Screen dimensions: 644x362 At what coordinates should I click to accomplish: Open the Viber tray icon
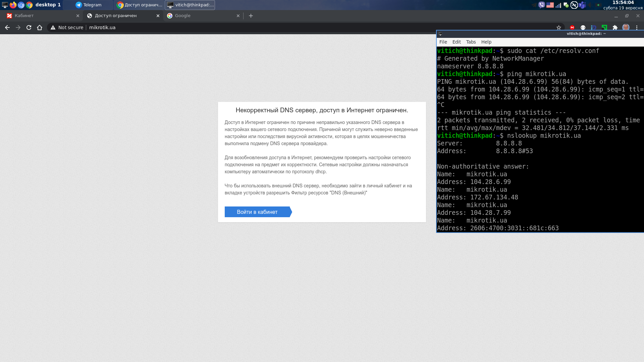541,5
